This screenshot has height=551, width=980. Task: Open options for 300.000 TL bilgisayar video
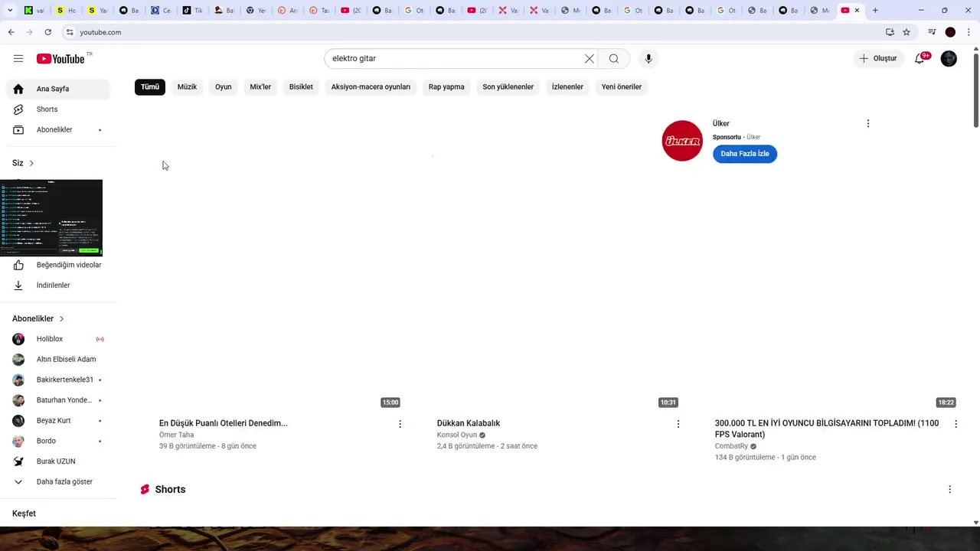tap(955, 423)
